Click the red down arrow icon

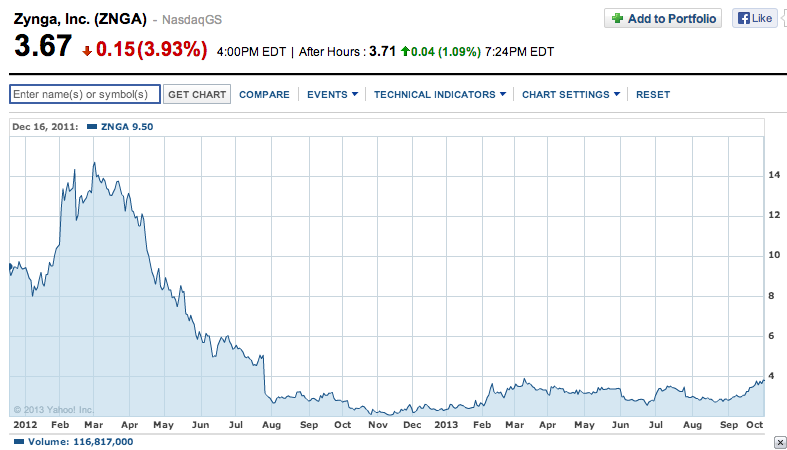coord(87,51)
